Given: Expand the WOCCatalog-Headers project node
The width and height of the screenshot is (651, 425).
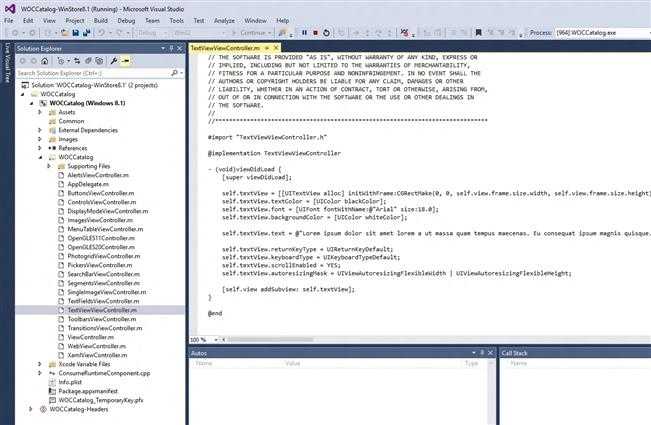Looking at the screenshot, I should pos(30,409).
